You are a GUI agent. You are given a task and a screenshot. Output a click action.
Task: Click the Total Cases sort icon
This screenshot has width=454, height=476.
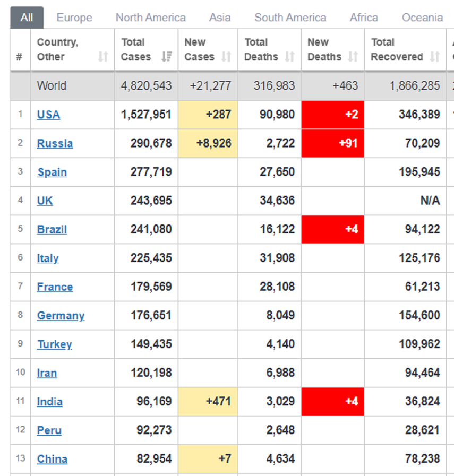[167, 57]
